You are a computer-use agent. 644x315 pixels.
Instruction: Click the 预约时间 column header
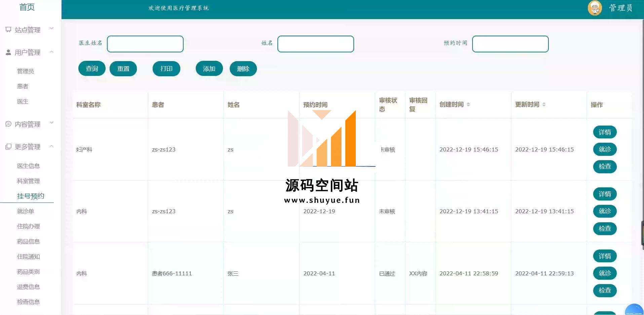[315, 105]
